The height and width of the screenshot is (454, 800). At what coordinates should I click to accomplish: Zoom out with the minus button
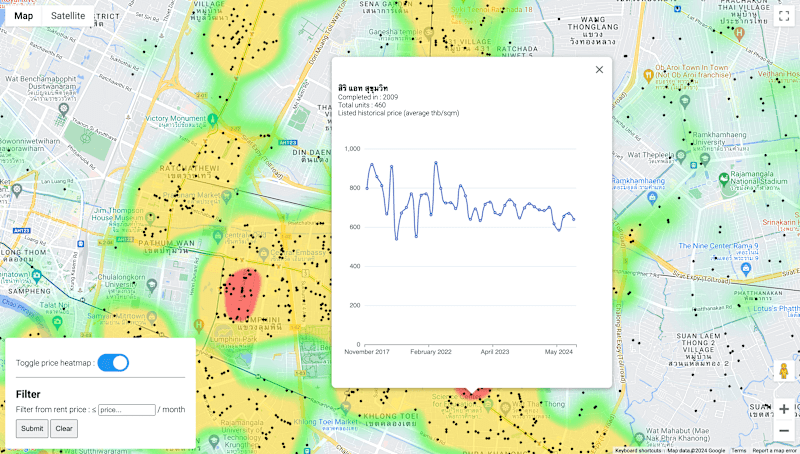pyautogui.click(x=784, y=431)
